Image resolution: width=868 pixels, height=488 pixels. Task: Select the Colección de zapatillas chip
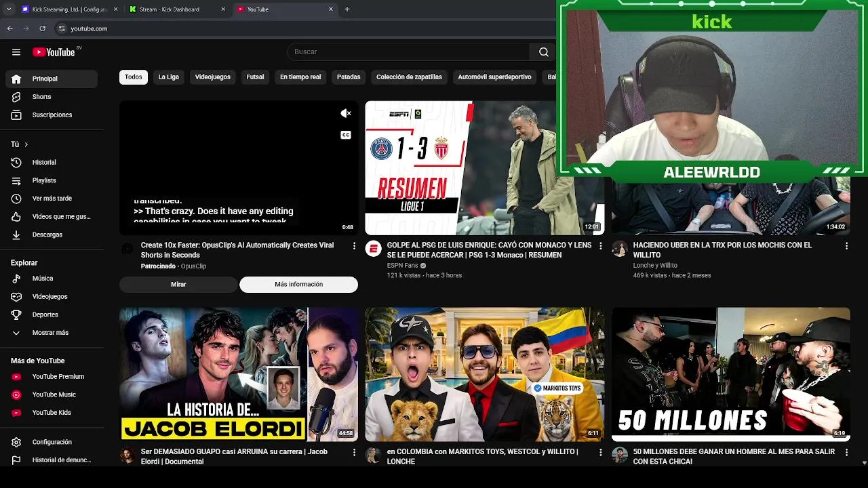tap(409, 77)
